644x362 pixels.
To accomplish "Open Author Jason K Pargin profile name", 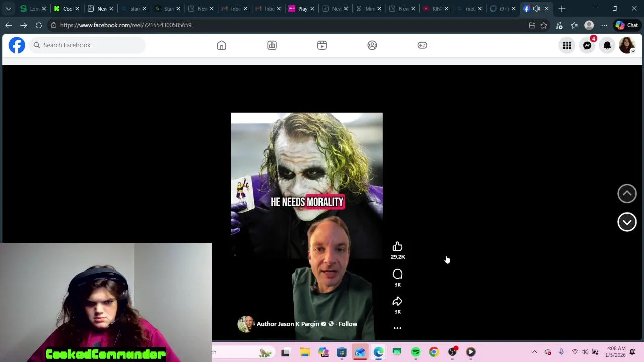I will 288,324.
